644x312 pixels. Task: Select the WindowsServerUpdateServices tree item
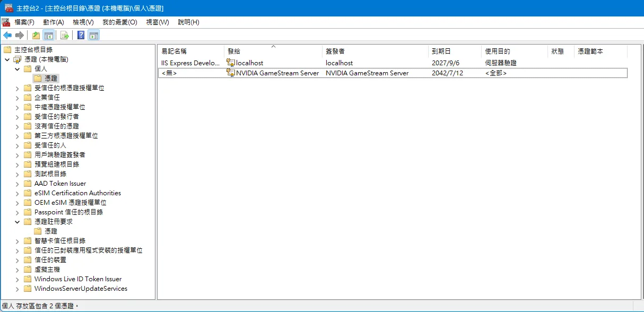point(81,289)
